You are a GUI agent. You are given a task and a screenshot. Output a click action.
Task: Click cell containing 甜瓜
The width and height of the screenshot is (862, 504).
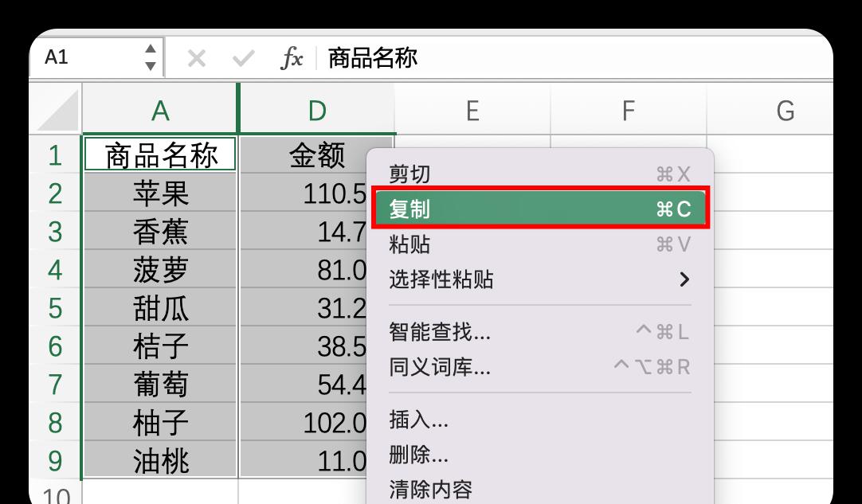point(160,308)
